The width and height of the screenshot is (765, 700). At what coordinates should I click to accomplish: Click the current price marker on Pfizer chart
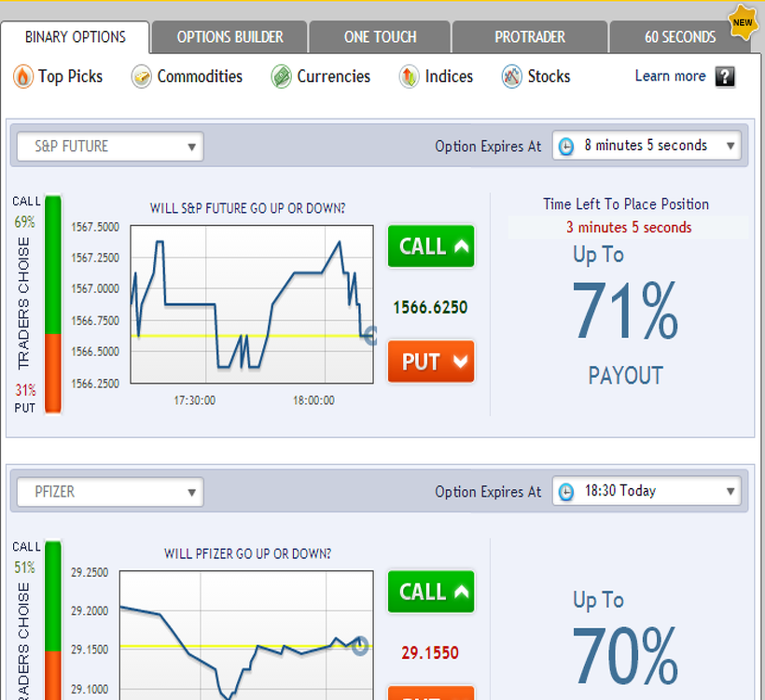pyautogui.click(x=360, y=646)
